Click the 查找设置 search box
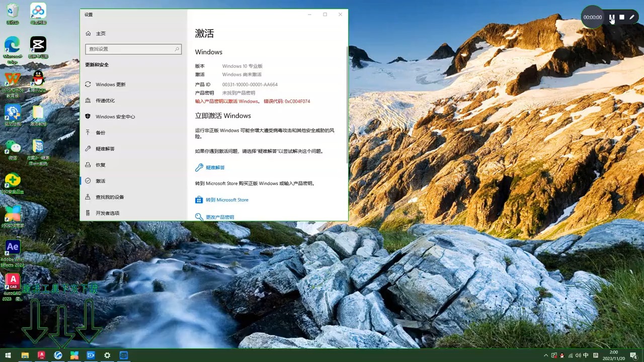 (x=133, y=49)
